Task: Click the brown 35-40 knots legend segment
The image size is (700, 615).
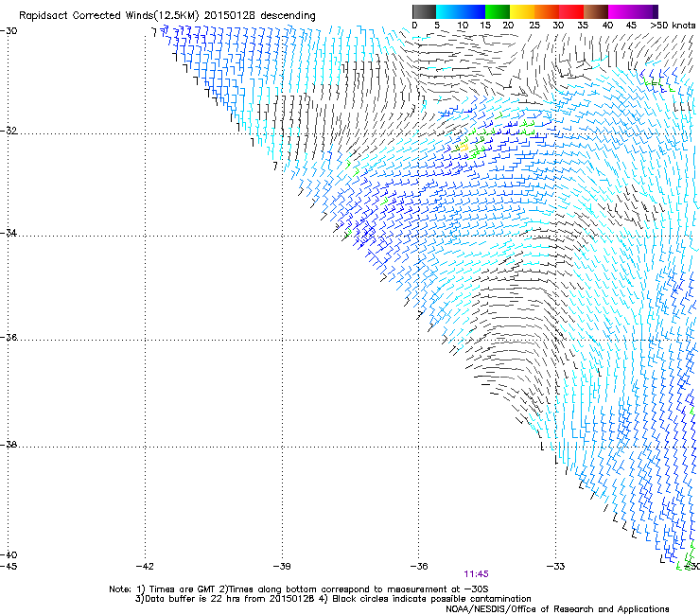Action: pos(596,11)
